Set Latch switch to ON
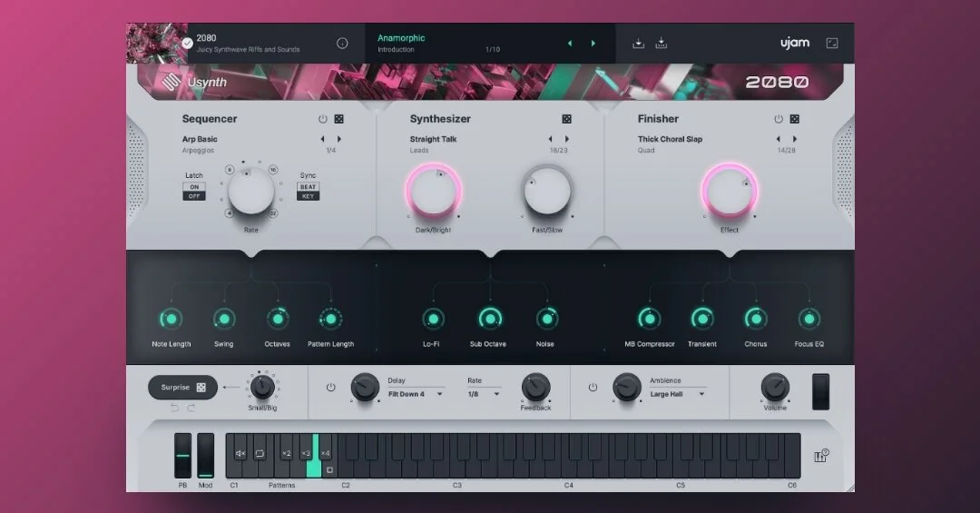 pyautogui.click(x=194, y=187)
